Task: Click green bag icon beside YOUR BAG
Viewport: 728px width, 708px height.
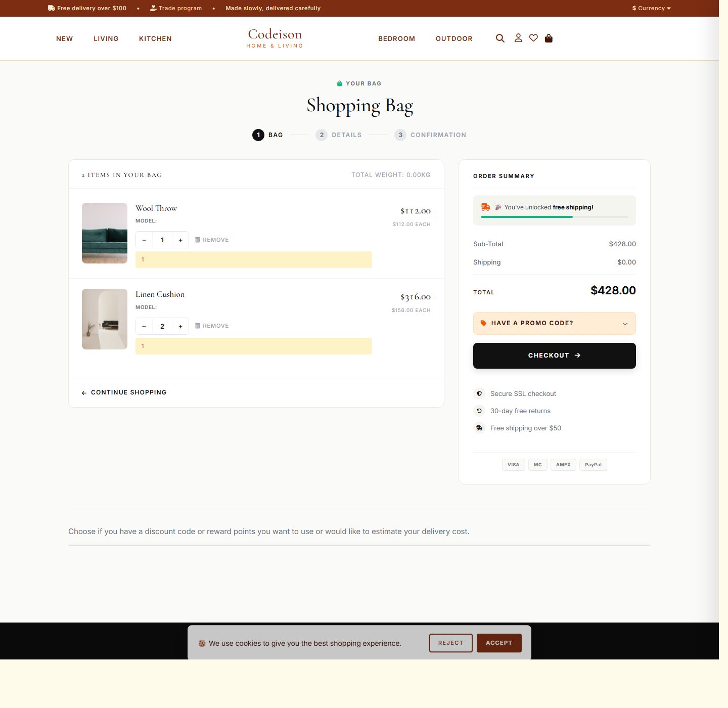Action: [x=340, y=83]
